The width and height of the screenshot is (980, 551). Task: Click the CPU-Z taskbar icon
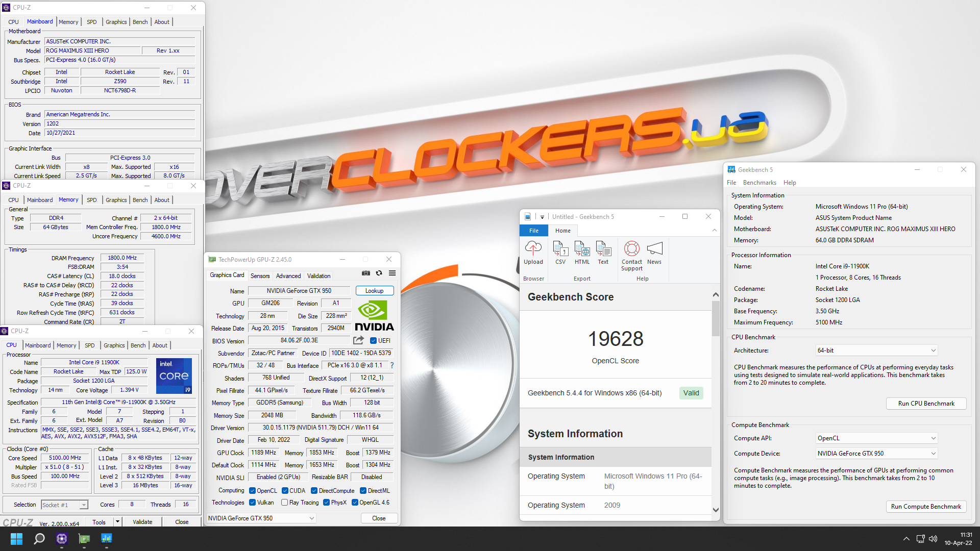click(62, 539)
